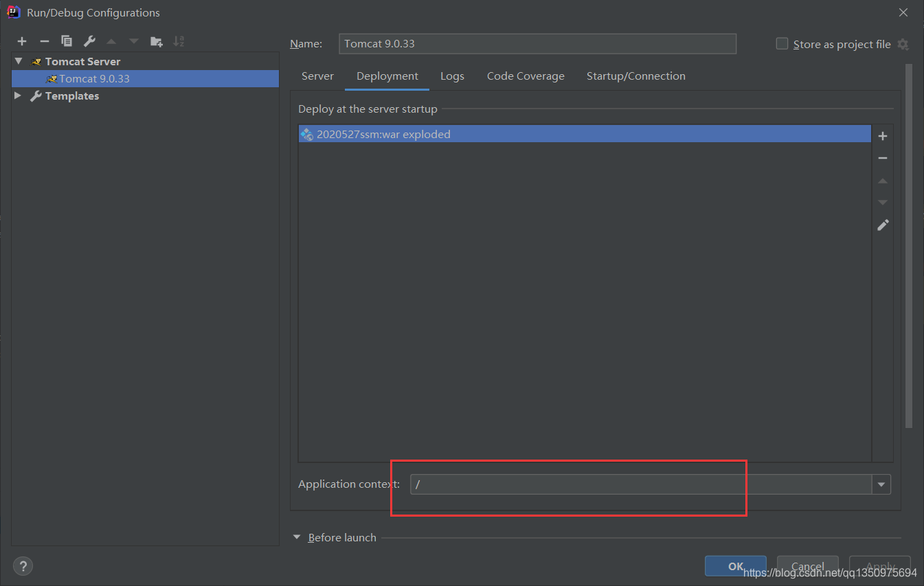Open project file settings gear icon
Viewport: 924px width, 586px height.
[903, 44]
